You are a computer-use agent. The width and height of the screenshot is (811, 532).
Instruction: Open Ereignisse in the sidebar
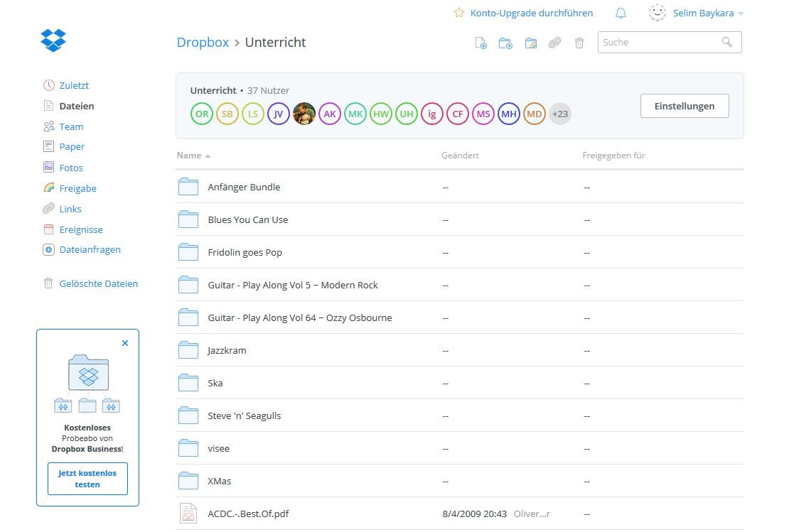(81, 229)
